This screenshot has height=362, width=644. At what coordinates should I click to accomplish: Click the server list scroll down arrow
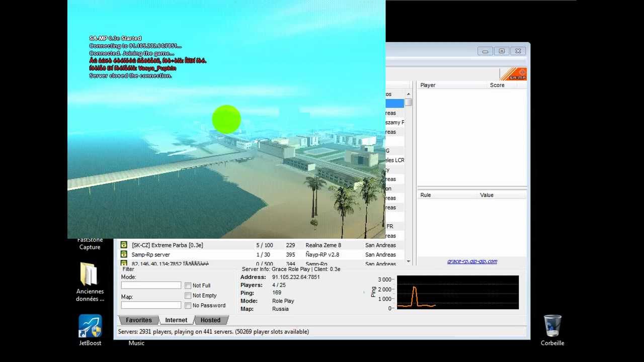click(x=408, y=261)
